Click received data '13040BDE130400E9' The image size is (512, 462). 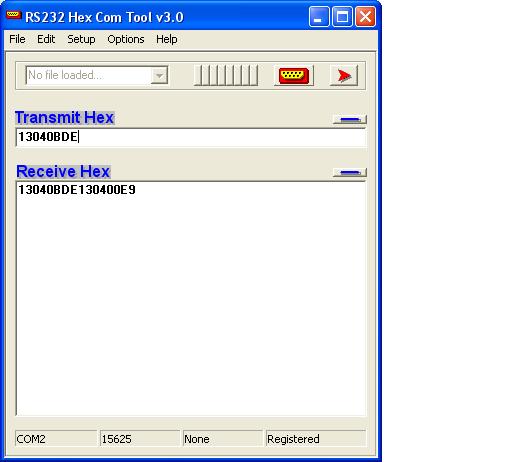[77, 190]
